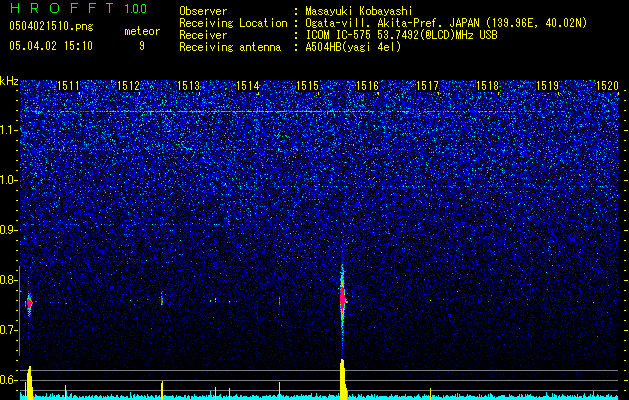Select antenna value A504HB(yagi 4el)
The width and height of the screenshot is (629, 400).
coord(353,47)
